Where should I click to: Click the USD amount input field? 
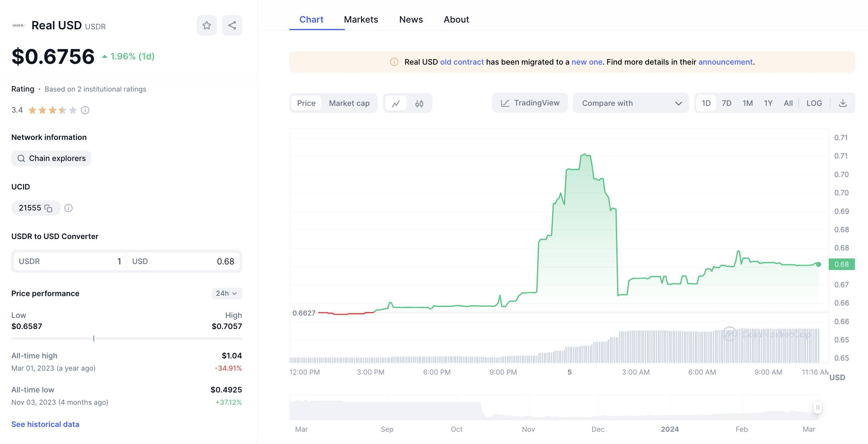(183, 261)
